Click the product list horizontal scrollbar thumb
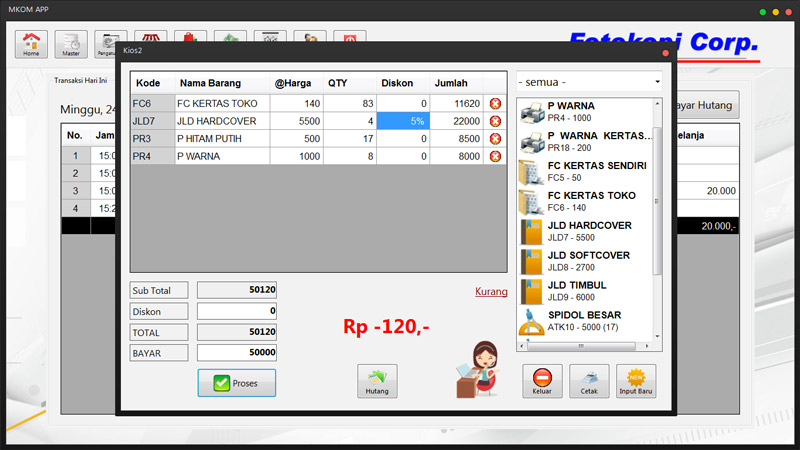 click(581, 346)
